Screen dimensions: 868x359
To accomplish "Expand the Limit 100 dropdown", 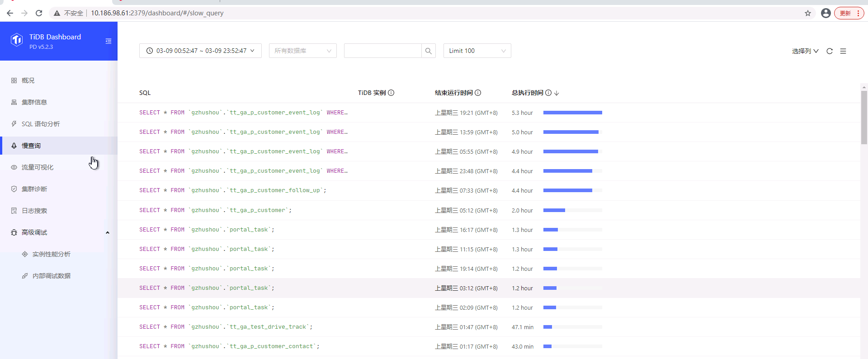I will pyautogui.click(x=477, y=51).
